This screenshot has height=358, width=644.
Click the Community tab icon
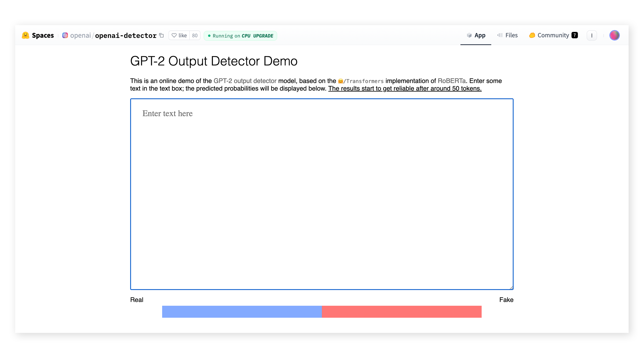click(x=532, y=35)
